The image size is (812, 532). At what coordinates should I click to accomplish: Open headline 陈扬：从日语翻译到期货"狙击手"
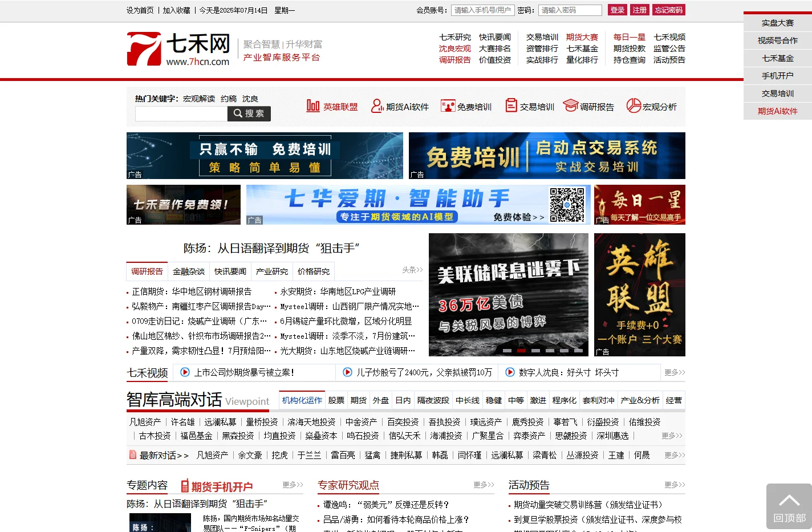[271, 248]
